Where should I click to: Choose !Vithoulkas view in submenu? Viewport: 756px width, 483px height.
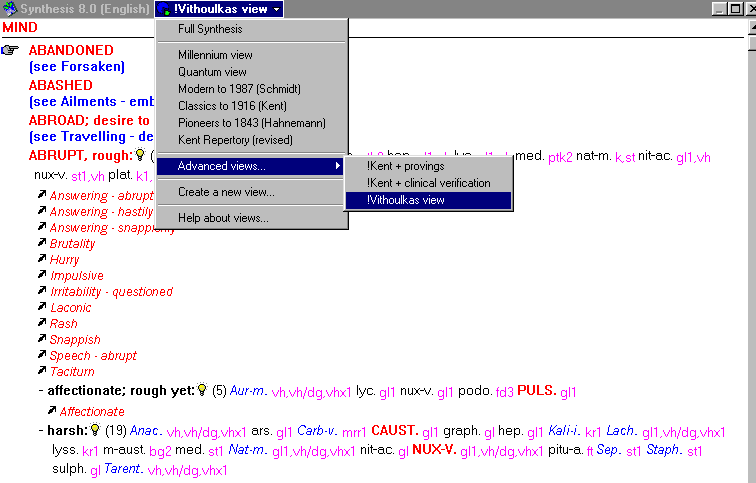(x=429, y=200)
